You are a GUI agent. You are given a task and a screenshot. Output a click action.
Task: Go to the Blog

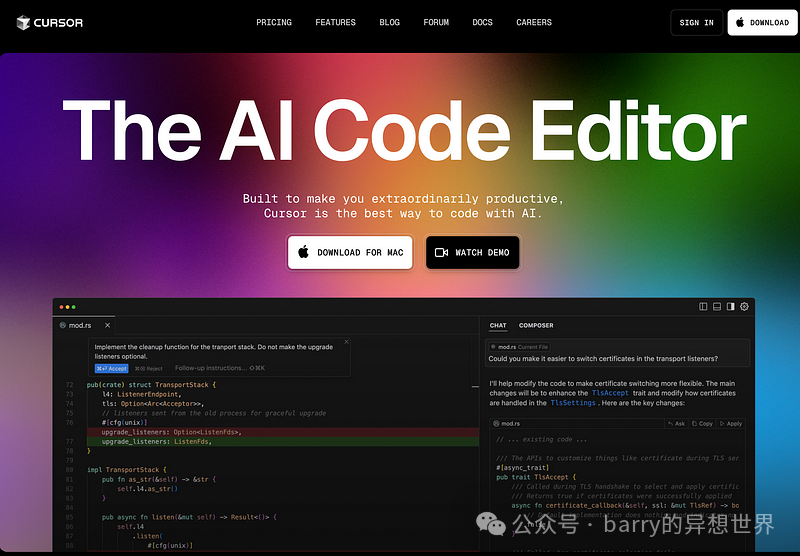click(x=389, y=22)
